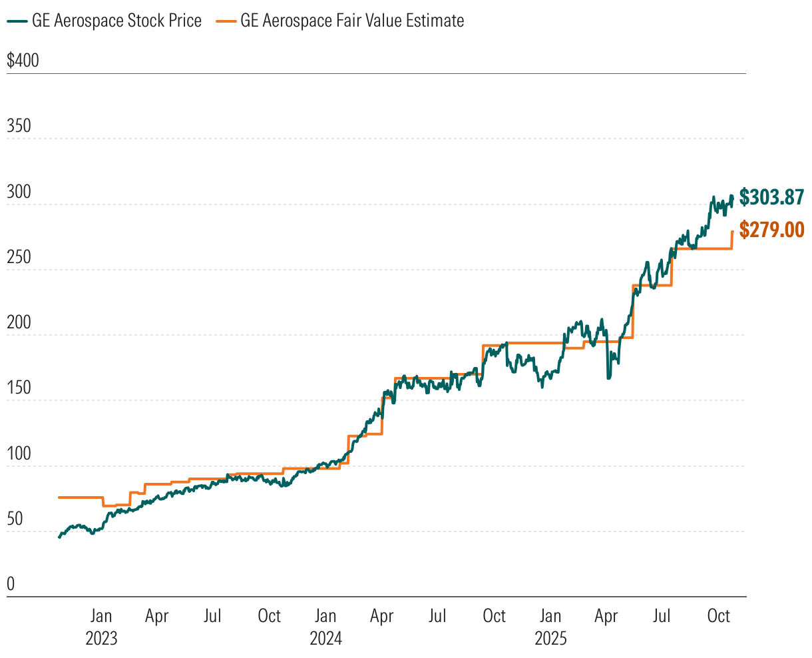812x658 pixels.
Task: Click the Jan 2025 x-axis marker
Action: 550,616
